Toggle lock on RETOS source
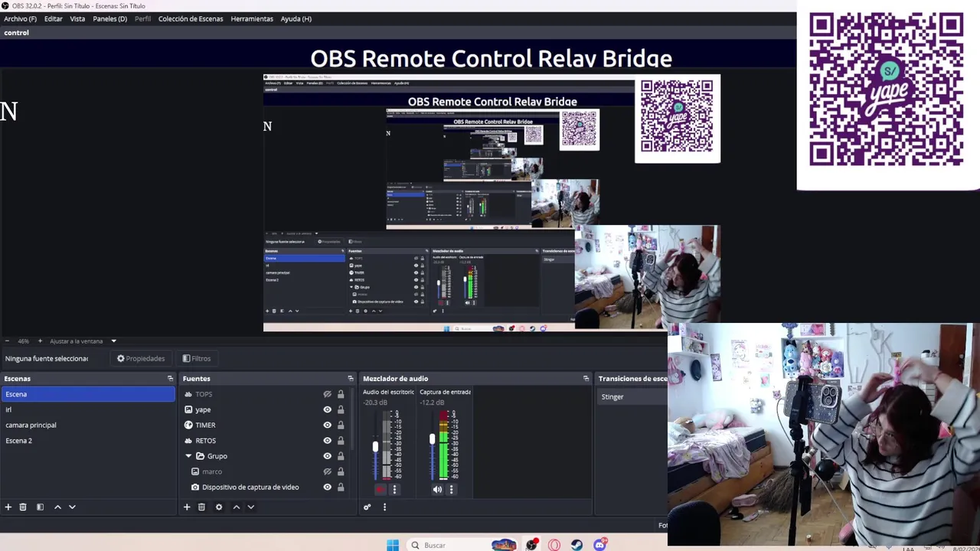This screenshot has width=980, height=551. (341, 441)
